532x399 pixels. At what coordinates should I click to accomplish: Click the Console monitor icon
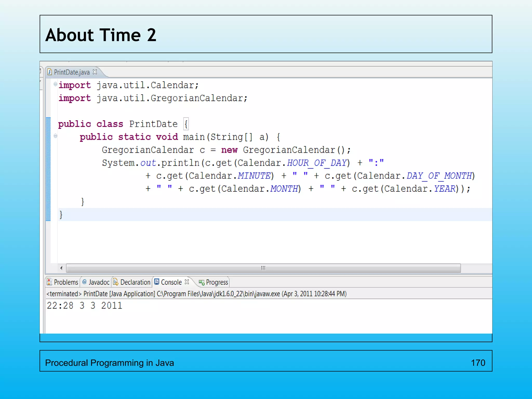pyautogui.click(x=157, y=282)
